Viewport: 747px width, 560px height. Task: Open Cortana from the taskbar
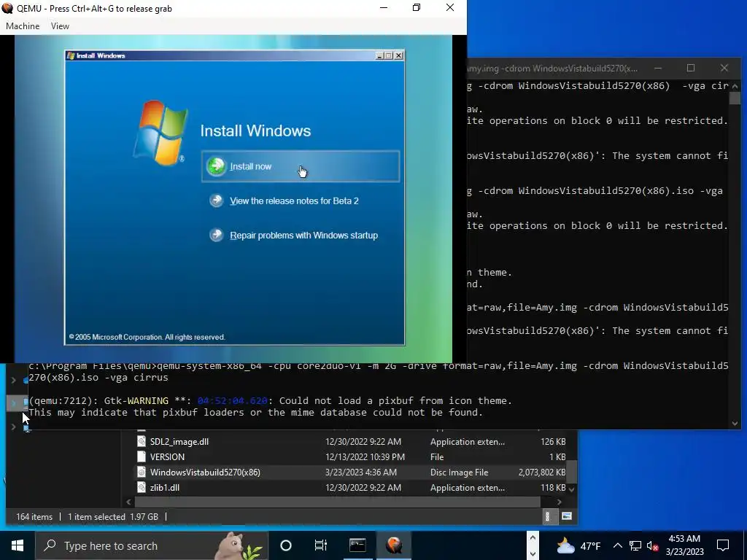tap(286, 545)
